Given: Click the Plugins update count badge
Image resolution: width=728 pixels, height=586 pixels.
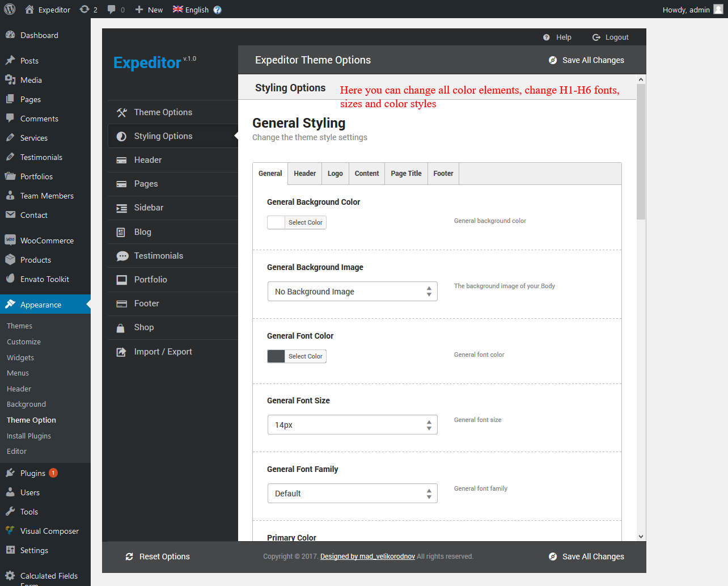Looking at the screenshot, I should click(53, 473).
